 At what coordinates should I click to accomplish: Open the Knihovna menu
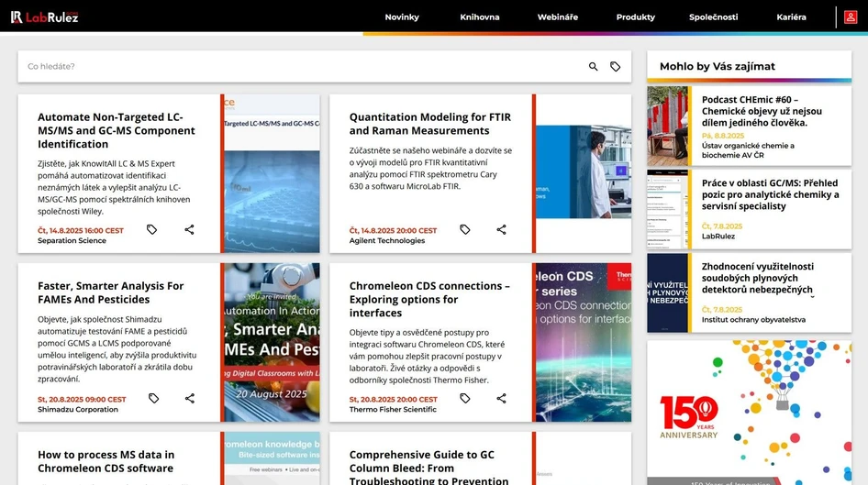click(x=479, y=17)
